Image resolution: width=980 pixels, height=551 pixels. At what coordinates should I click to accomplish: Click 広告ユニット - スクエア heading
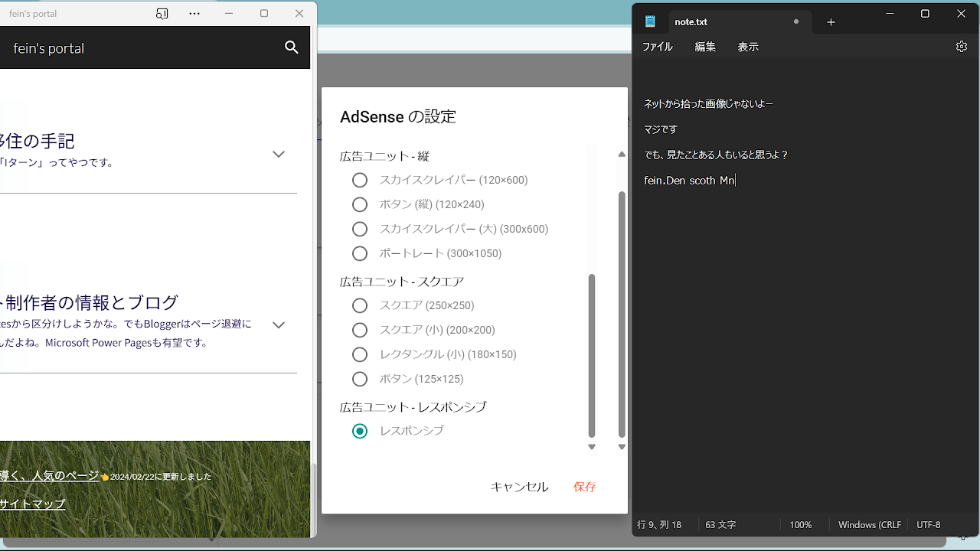coord(402,282)
